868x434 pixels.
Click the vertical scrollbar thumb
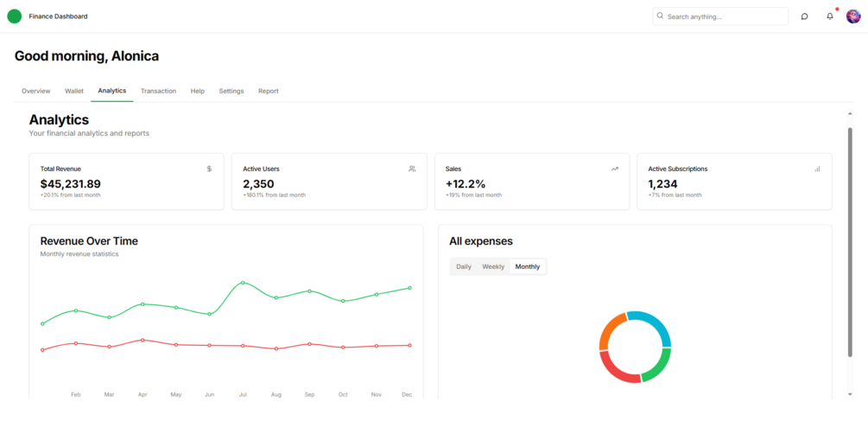point(850,242)
